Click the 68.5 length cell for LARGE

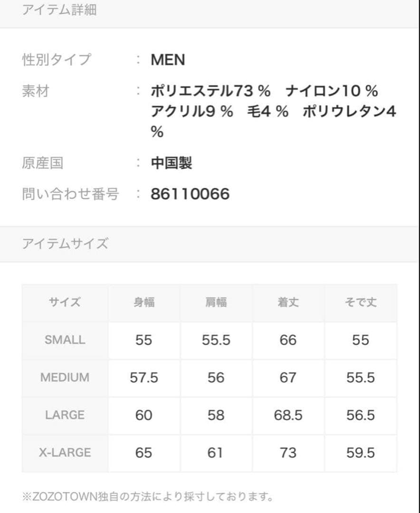point(288,415)
